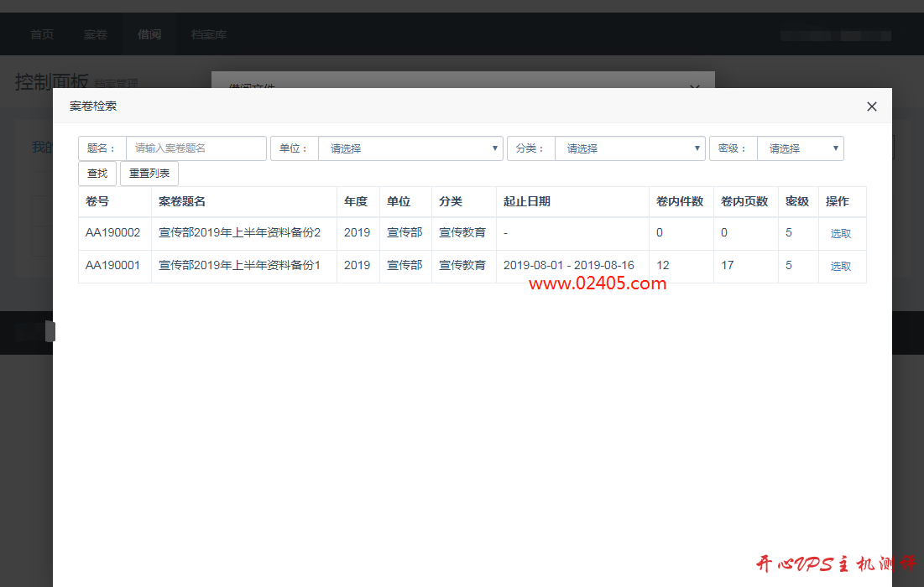Image resolution: width=924 pixels, height=587 pixels.
Task: Close the 借阅文件 background dialog
Action: pyautogui.click(x=694, y=88)
